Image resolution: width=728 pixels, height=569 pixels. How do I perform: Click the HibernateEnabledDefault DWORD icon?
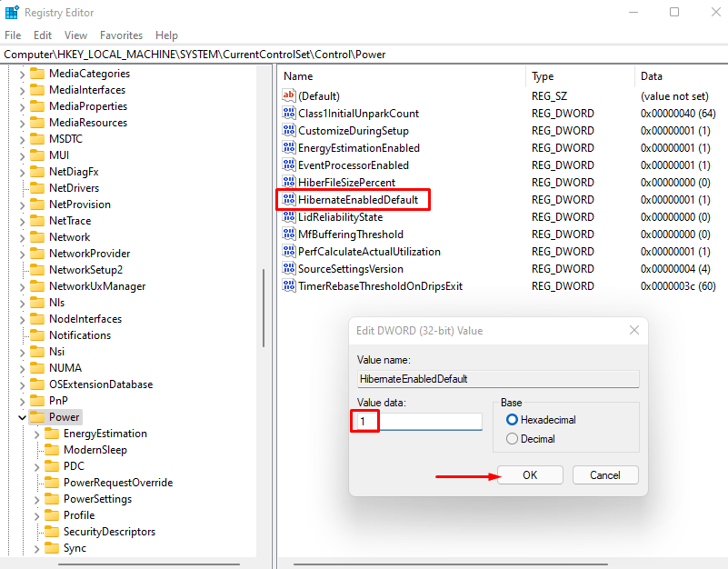tap(288, 199)
